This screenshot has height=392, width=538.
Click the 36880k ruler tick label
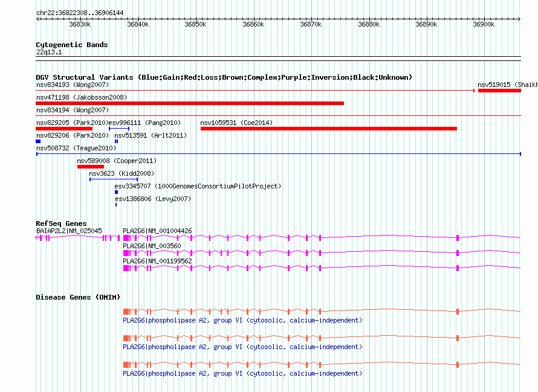point(369,24)
